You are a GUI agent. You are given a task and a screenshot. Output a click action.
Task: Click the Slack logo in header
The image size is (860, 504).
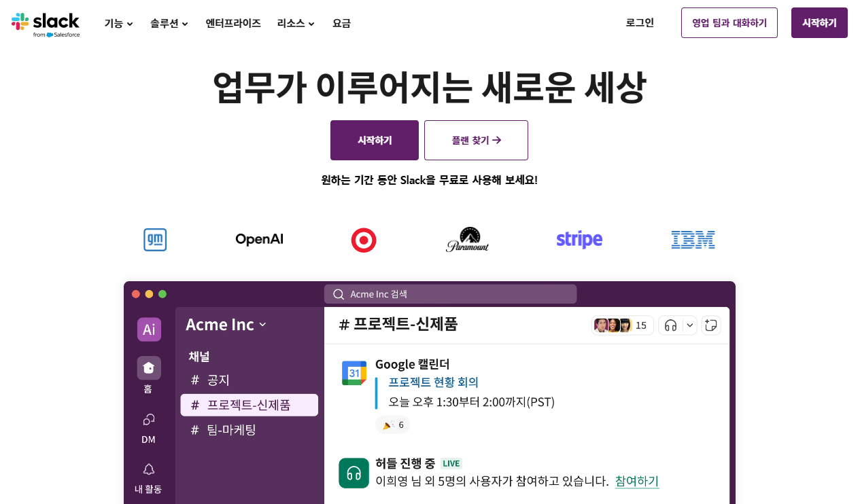pyautogui.click(x=46, y=24)
